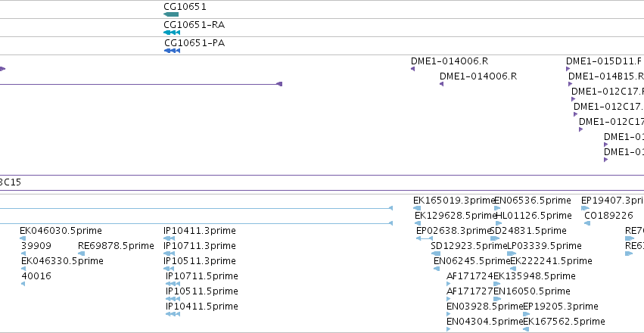Open the CG10651-PA protein feature label
This screenshot has height=333, width=644.
pos(194,43)
